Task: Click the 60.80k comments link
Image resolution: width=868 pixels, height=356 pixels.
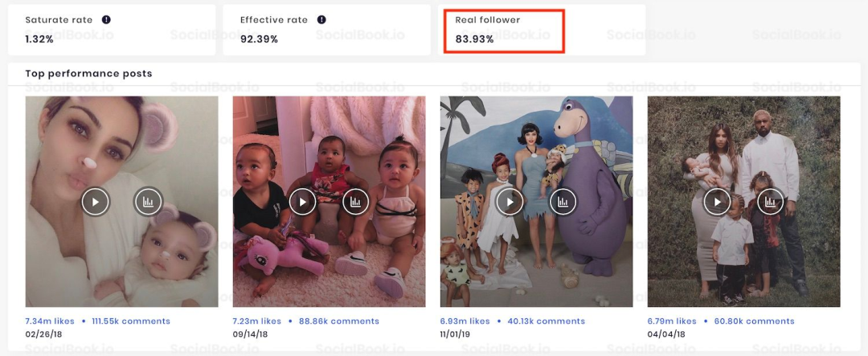Action: click(754, 321)
